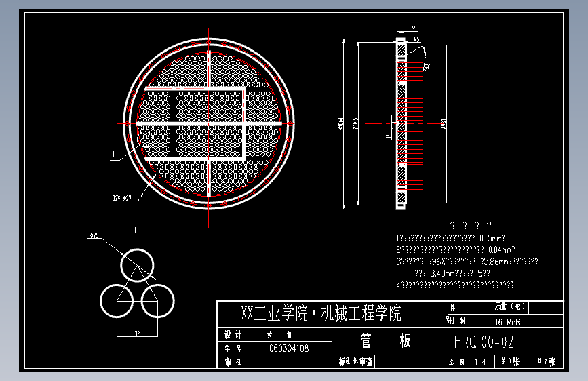
Task: Click the top circle of the hole-pitch detail
Action: click(x=137, y=265)
